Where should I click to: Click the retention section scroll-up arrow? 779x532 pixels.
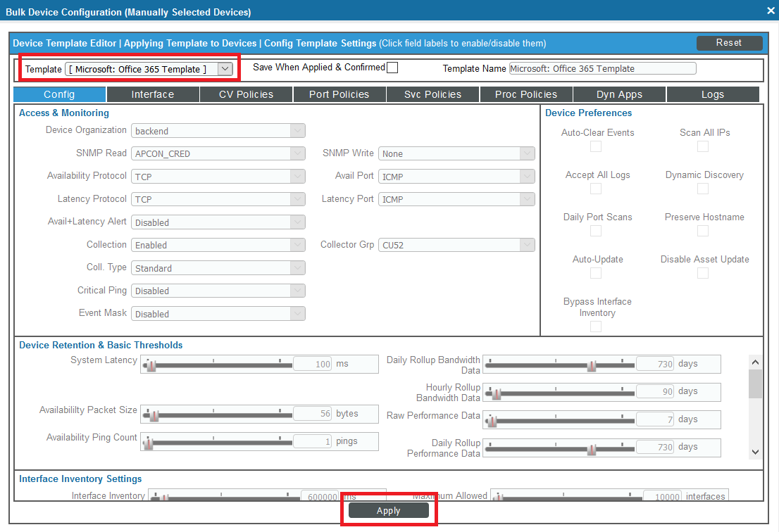tap(755, 362)
